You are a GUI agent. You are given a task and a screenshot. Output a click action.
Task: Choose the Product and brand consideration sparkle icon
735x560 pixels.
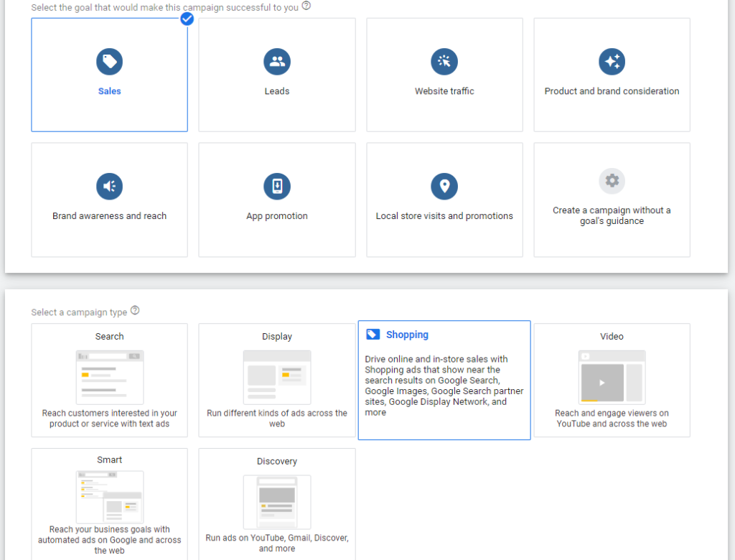tap(612, 62)
